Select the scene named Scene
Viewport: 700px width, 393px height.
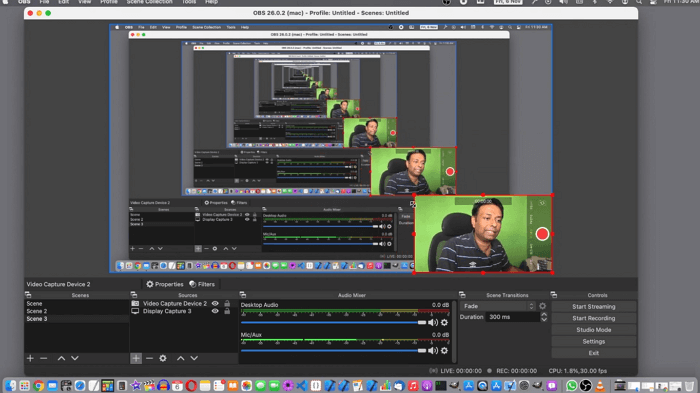[x=76, y=304]
